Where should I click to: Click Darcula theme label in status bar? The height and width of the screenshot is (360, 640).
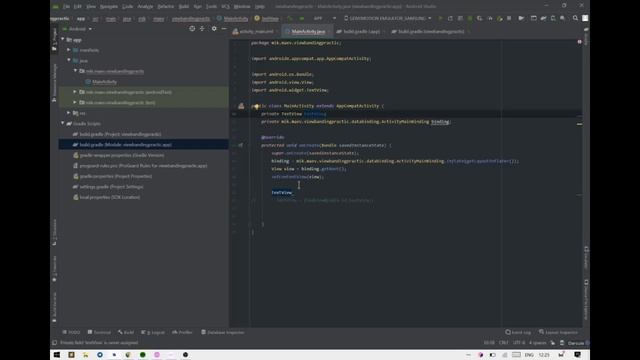(576, 343)
